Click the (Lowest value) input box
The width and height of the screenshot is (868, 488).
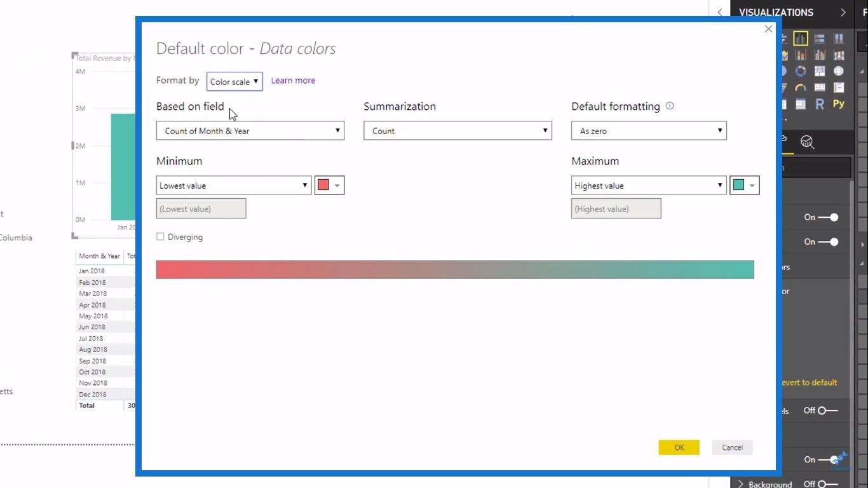pyautogui.click(x=201, y=208)
